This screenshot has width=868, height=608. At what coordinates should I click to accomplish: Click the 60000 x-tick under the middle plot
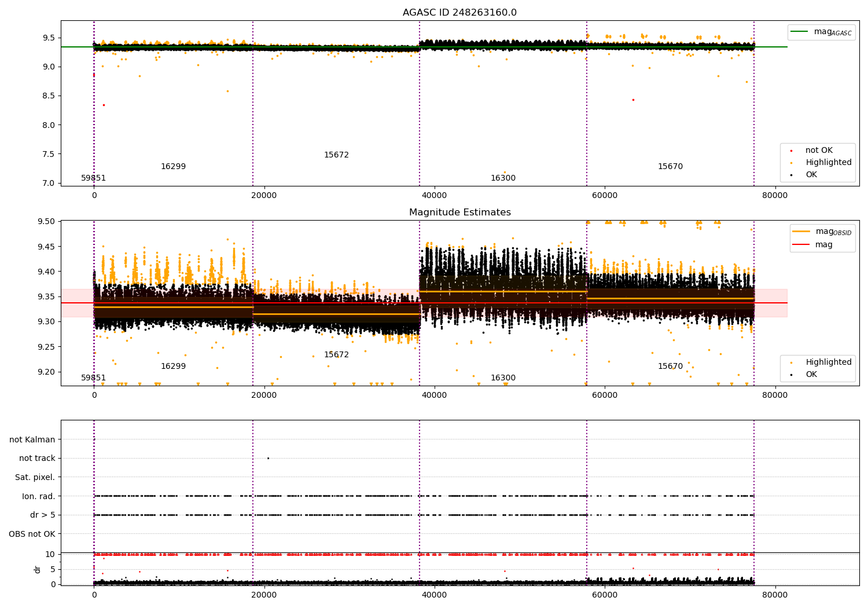604,395
